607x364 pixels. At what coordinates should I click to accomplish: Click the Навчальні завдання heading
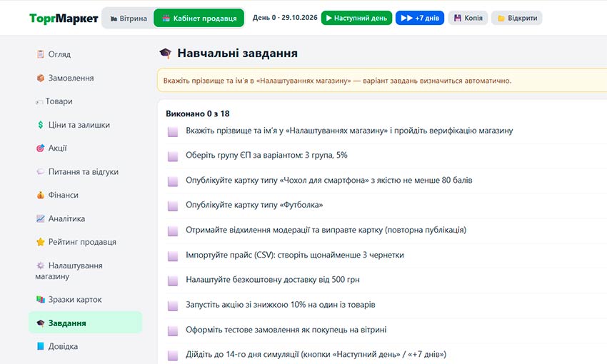point(237,53)
